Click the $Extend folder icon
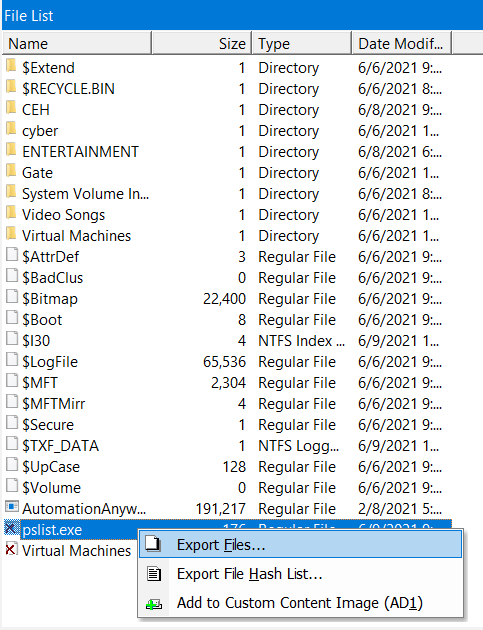Viewport: 483px width, 630px height. tap(11, 66)
